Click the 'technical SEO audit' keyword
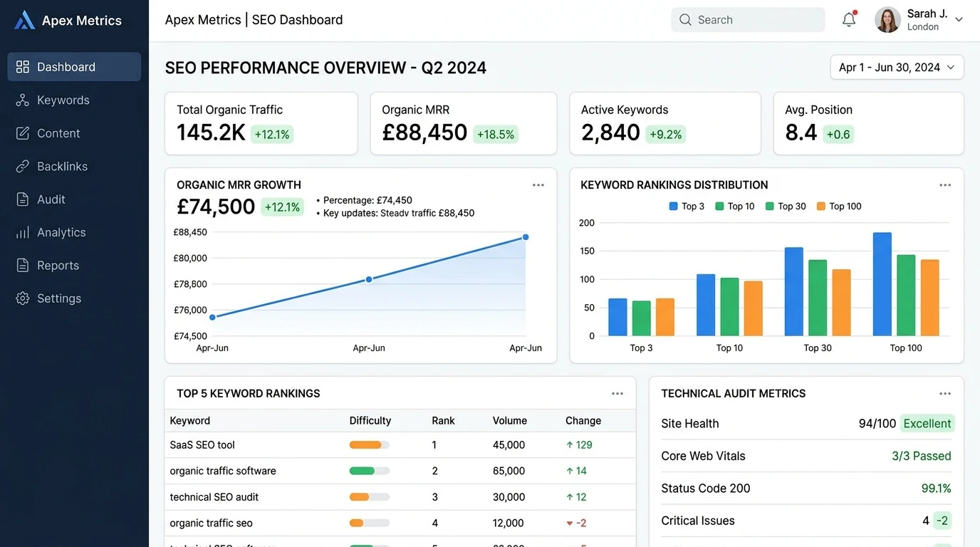The width and height of the screenshot is (980, 547). (214, 497)
